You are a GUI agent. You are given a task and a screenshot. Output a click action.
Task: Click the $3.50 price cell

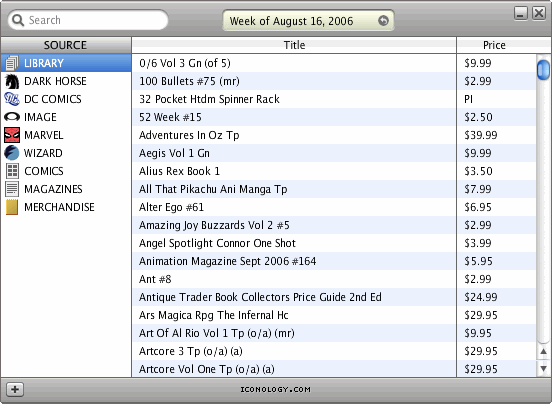(497, 171)
